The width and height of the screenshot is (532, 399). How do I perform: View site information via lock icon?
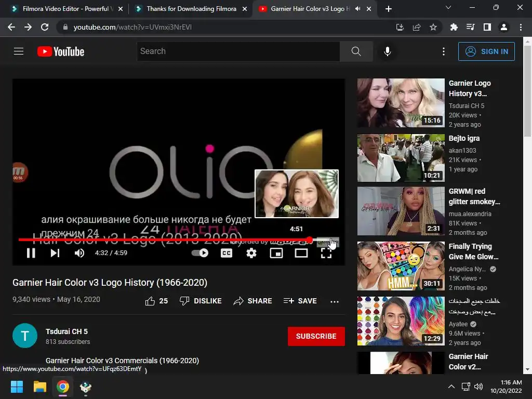pos(65,27)
